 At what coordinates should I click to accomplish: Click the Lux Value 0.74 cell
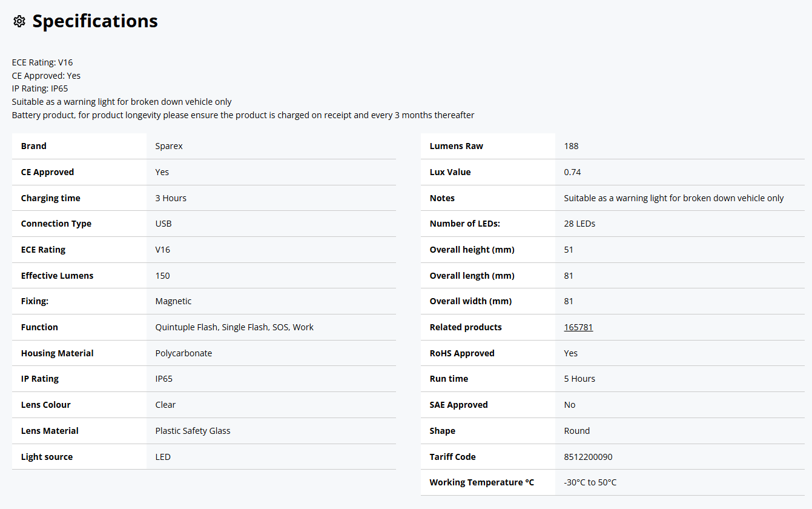[572, 172]
